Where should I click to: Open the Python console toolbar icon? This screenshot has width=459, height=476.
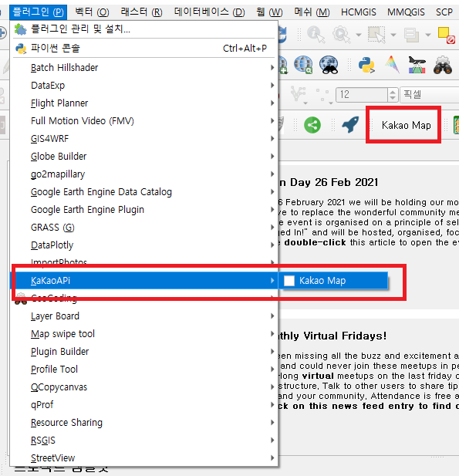click(x=366, y=65)
